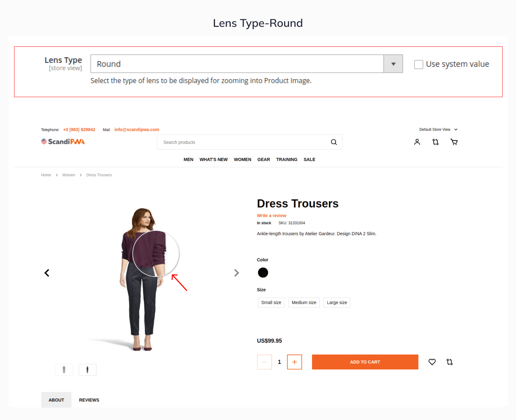
Task: Switch to the REVIEWS tab
Action: pos(89,400)
